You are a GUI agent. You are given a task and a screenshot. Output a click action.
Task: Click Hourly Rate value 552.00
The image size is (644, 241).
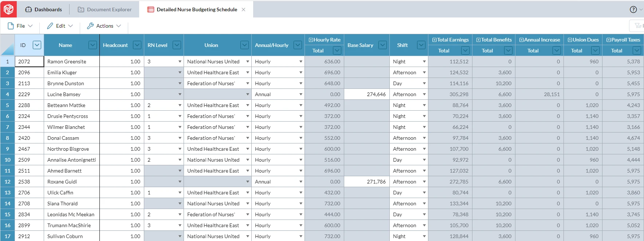[332, 138]
